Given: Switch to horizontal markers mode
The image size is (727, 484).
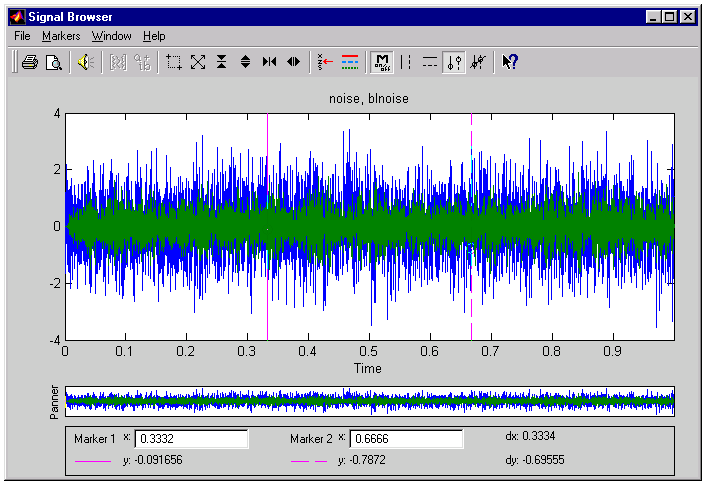Looking at the screenshot, I should pyautogui.click(x=430, y=62).
